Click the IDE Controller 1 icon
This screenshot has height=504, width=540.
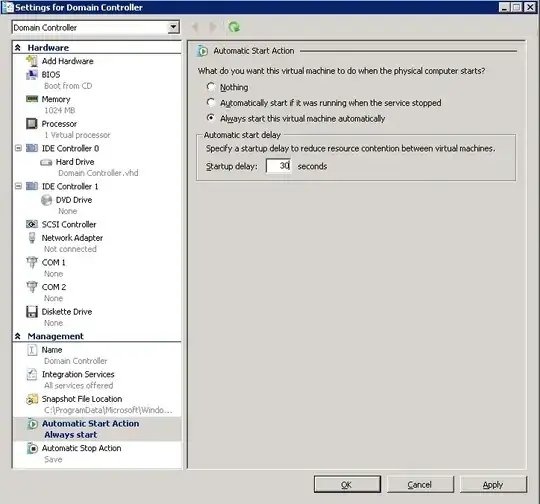pos(32,186)
